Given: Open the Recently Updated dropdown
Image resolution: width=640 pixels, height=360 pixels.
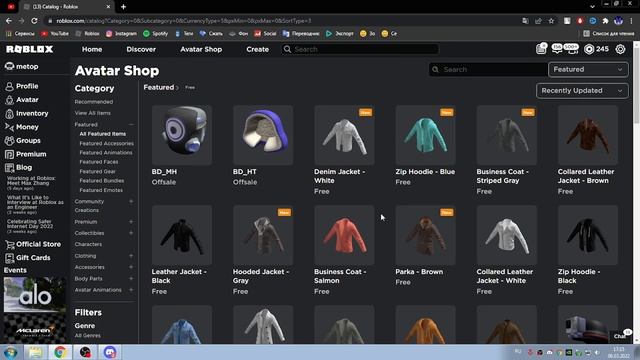Looking at the screenshot, I should [x=582, y=91].
